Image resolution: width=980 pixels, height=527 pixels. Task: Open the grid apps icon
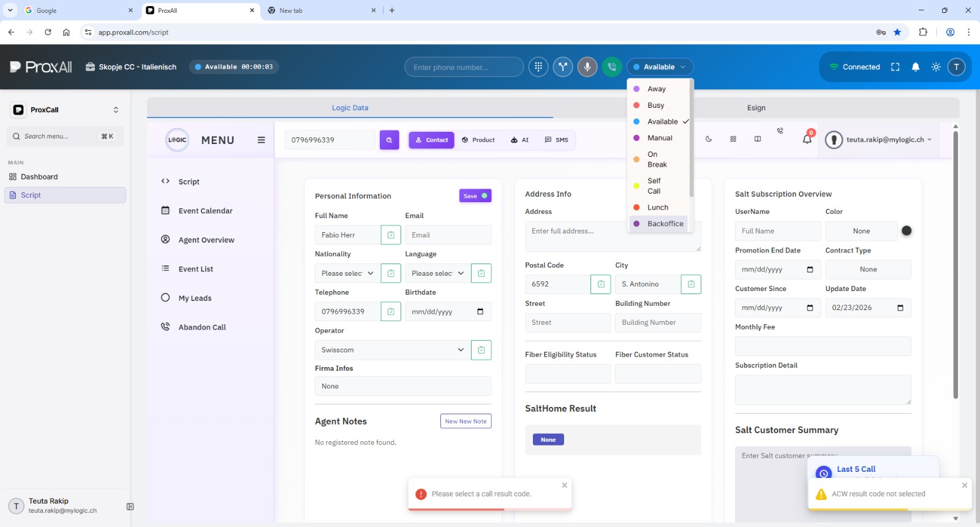(x=733, y=139)
